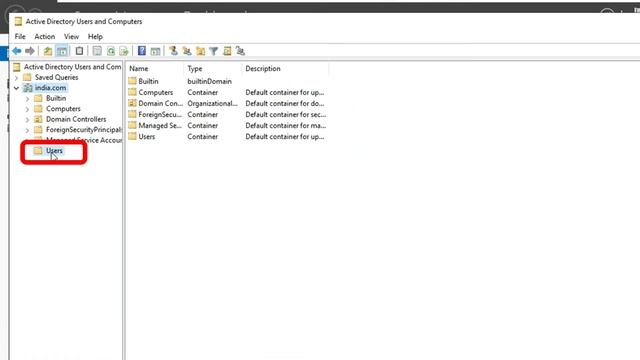Open the Action menu
The image size is (640, 360).
pyautogui.click(x=44, y=36)
